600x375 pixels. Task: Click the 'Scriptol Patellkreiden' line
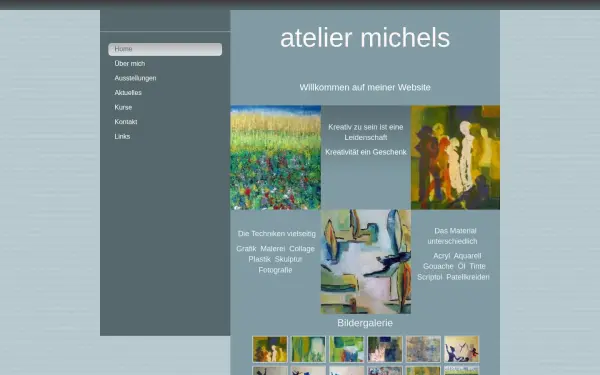pos(453,277)
